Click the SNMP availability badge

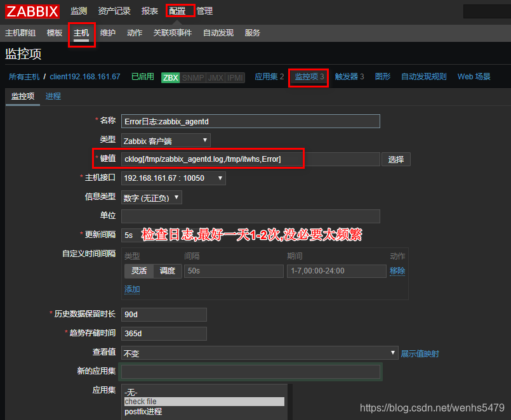pos(193,77)
